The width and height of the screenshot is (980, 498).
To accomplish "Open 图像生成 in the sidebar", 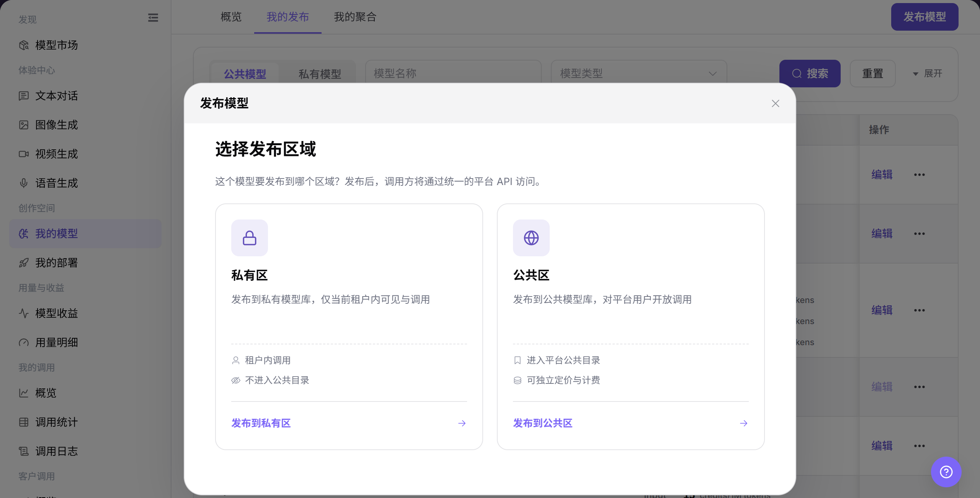I will pyautogui.click(x=85, y=125).
